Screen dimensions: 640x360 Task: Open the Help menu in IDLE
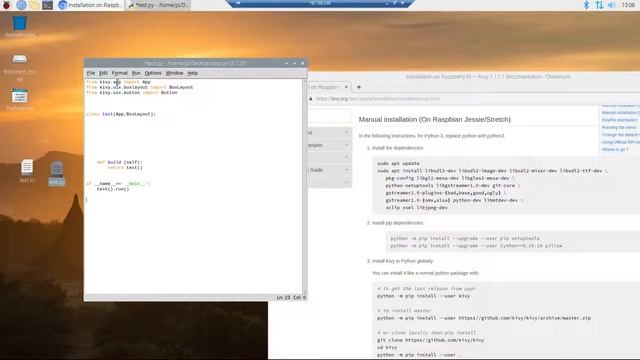(x=193, y=73)
